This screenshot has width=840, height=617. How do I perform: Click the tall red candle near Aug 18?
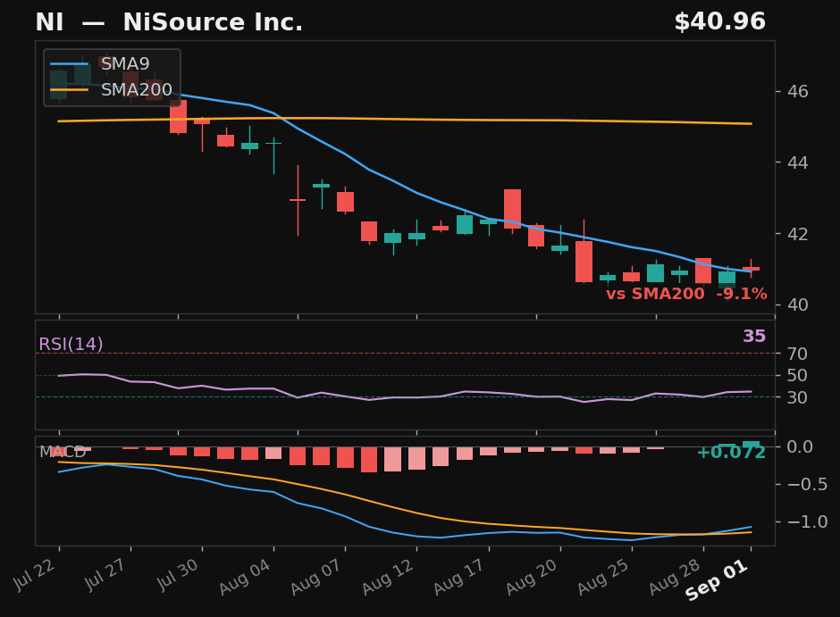pos(512,209)
